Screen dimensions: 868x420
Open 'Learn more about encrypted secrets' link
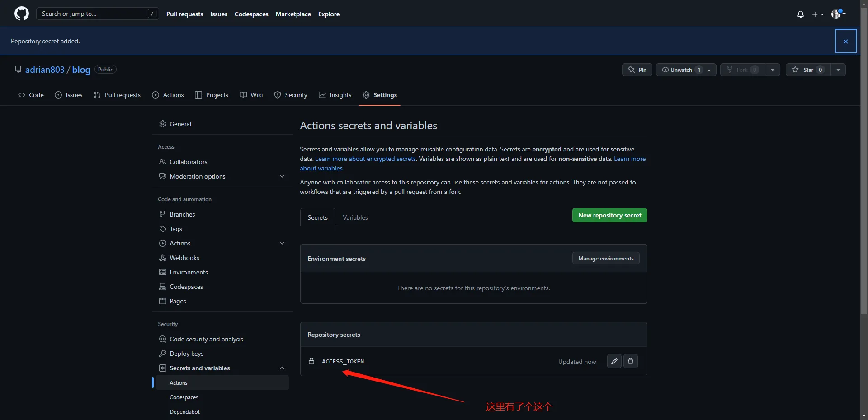[x=365, y=159]
